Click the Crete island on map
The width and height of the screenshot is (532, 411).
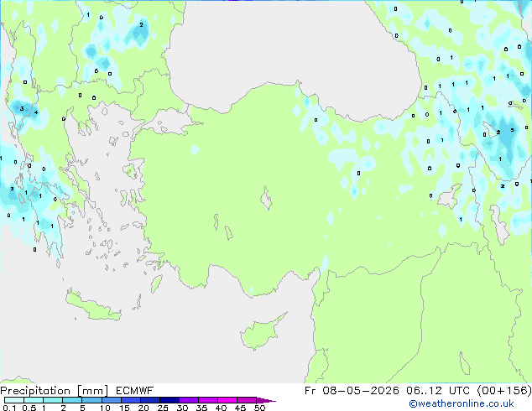click(93, 306)
